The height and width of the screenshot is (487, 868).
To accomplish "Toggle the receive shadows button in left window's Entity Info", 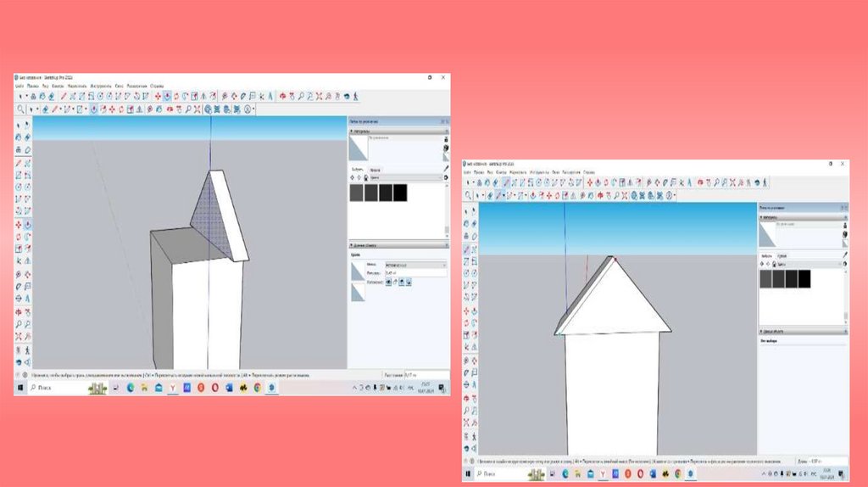I will pyautogui.click(x=401, y=282).
